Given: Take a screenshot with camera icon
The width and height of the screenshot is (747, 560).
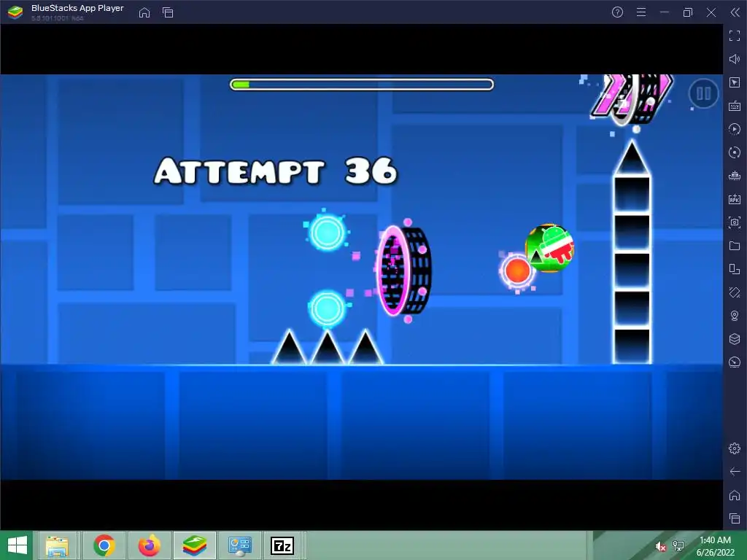Looking at the screenshot, I should 735,222.
